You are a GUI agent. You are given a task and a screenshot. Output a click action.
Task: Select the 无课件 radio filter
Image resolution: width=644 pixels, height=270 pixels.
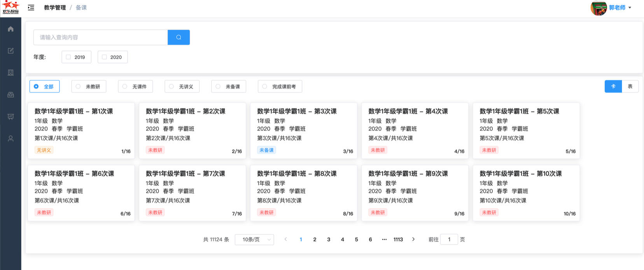(x=135, y=86)
